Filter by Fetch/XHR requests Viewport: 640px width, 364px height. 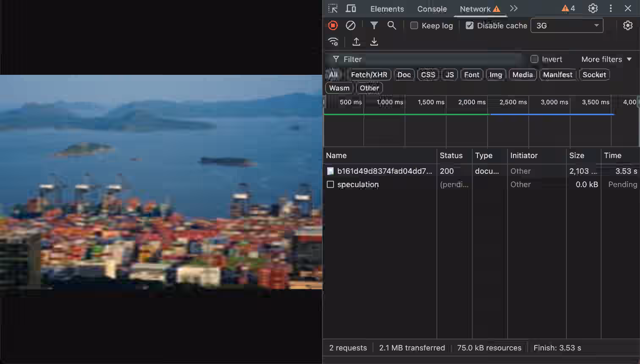point(369,75)
